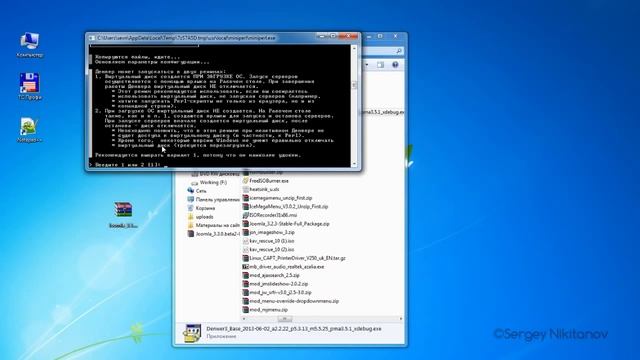
Task: Select Joomla_3.3.0.beta2 archive in navigation pane
Action: (213, 234)
